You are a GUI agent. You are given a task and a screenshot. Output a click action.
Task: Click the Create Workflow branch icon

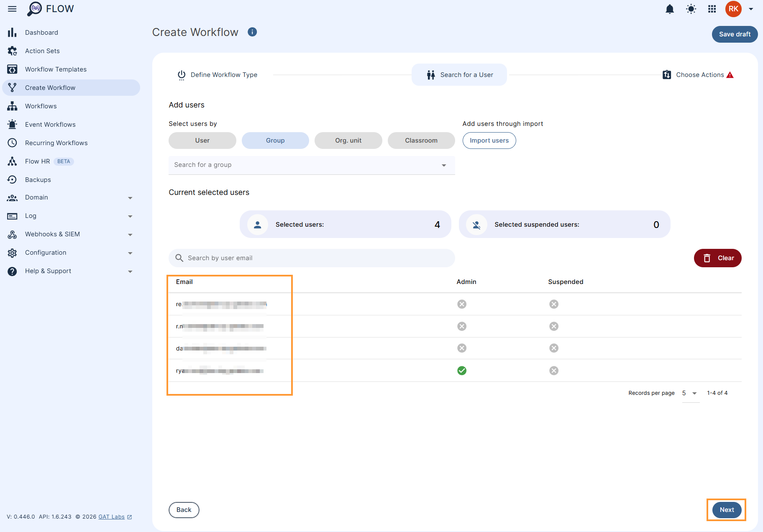12,88
